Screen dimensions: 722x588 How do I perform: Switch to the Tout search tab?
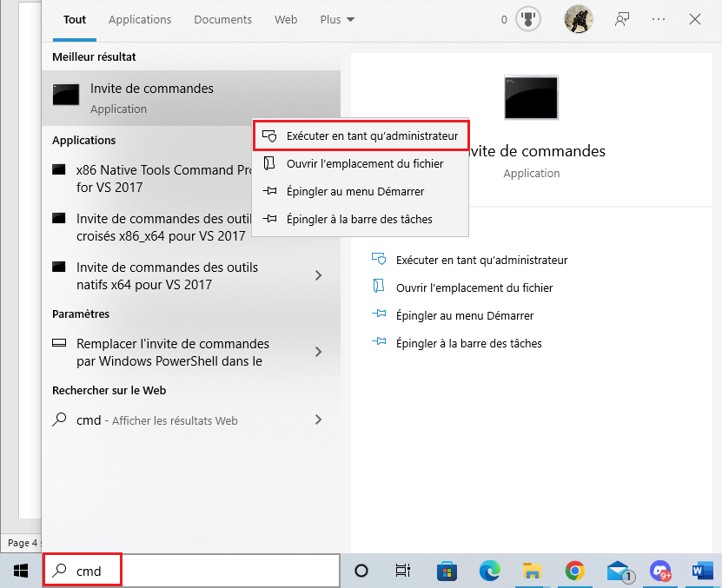[x=75, y=20]
